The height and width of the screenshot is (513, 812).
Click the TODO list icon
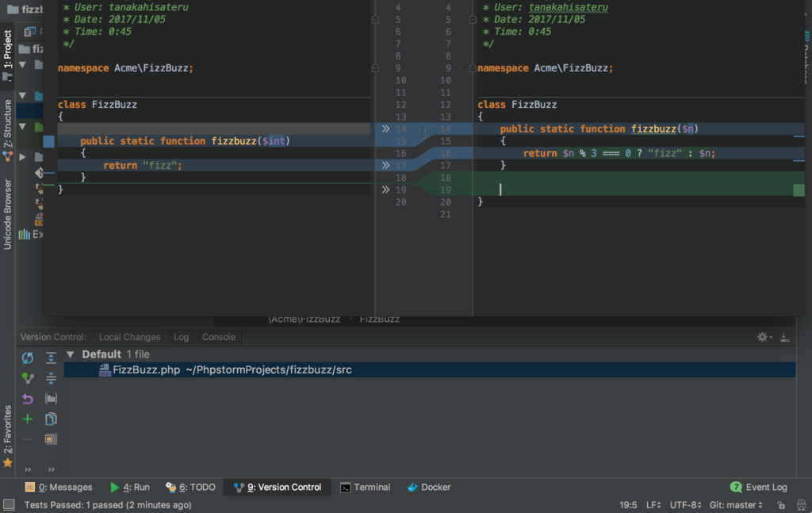(170, 487)
